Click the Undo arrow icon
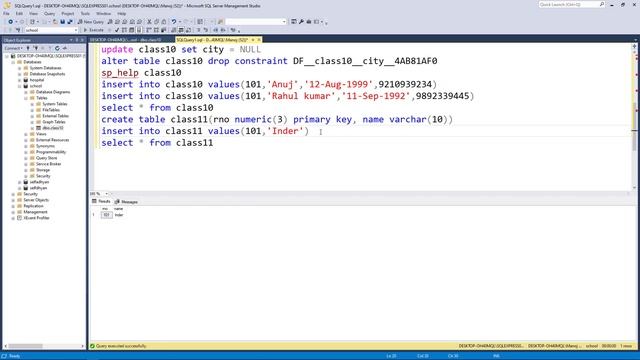Image resolution: width=640 pixels, height=360 pixels. pyautogui.click(x=174, y=22)
